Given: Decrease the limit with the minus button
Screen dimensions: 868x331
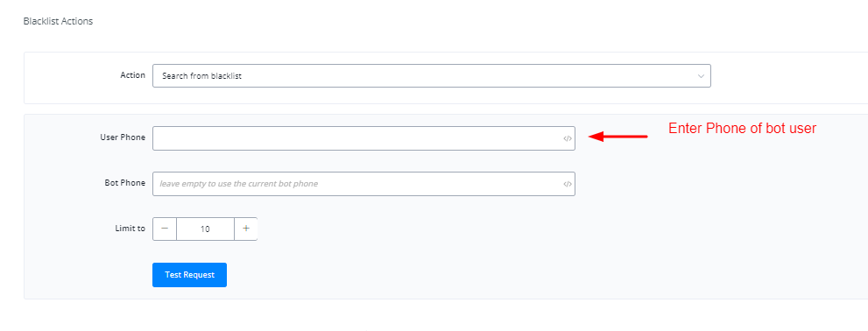Looking at the screenshot, I should [165, 229].
